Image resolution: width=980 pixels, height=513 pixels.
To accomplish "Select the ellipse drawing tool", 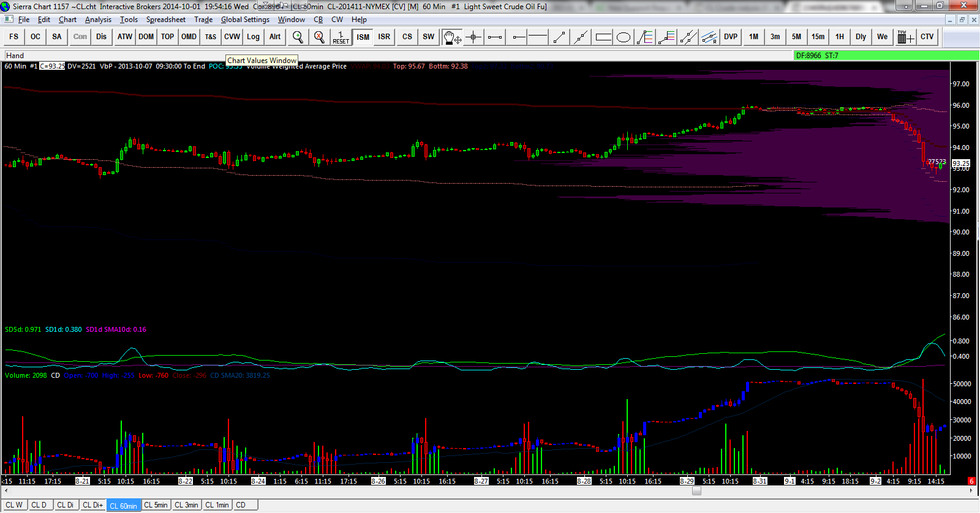I will (624, 37).
